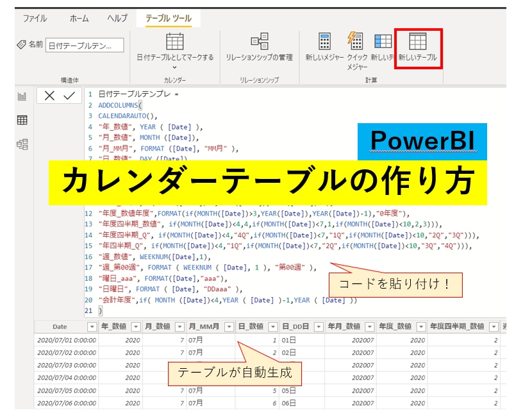
Task: Open filter dropdown for 日_DD日 column
Action: tap(319, 326)
